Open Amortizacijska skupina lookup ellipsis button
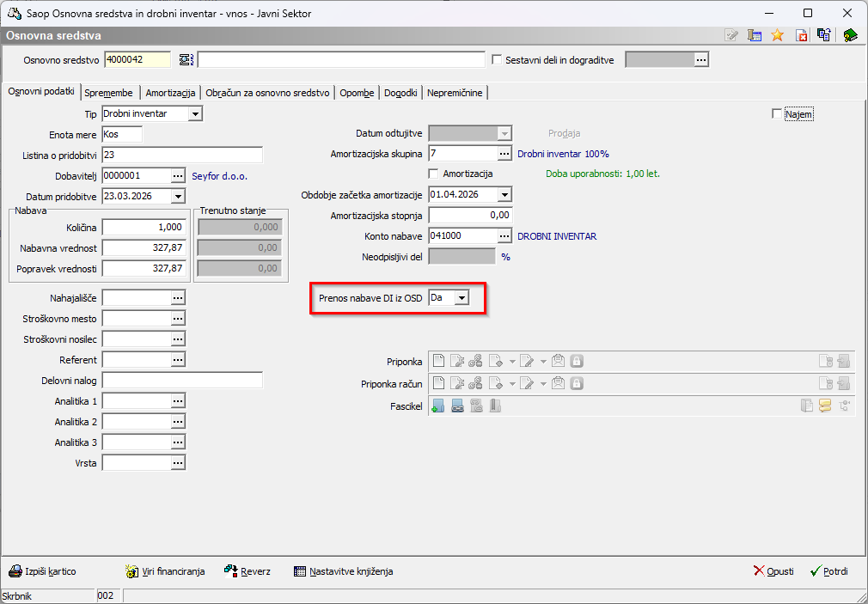The width and height of the screenshot is (868, 604). 504,154
